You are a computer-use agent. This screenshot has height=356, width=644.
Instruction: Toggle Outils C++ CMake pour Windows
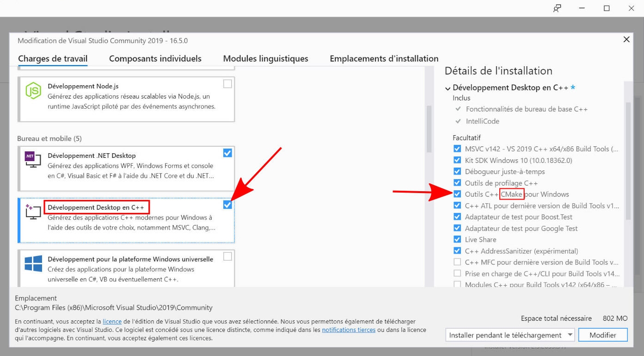(457, 194)
